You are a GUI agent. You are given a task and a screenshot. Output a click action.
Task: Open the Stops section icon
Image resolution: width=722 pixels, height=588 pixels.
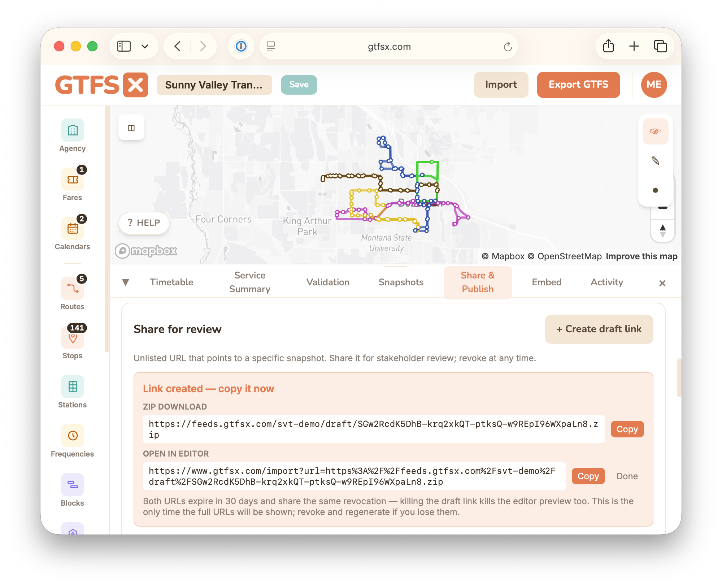click(73, 337)
